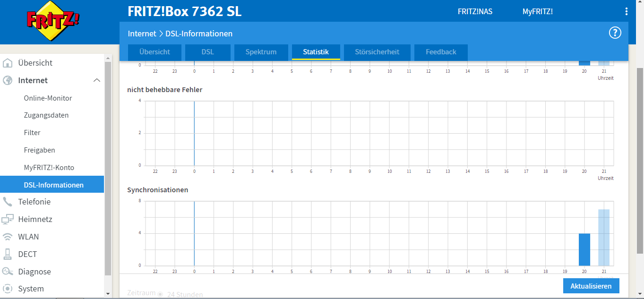Select DSL-Informationen in sidebar
Viewport: 644px width, 299px height.
coord(52,185)
